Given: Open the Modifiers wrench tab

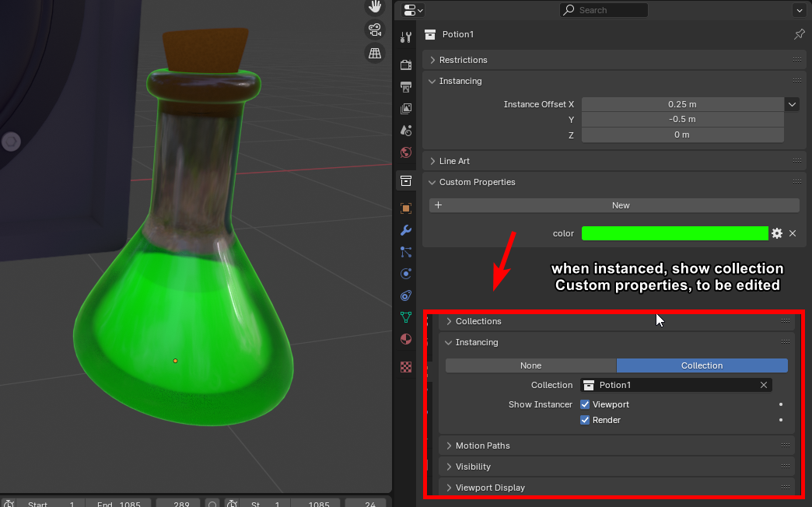Looking at the screenshot, I should click(x=406, y=230).
